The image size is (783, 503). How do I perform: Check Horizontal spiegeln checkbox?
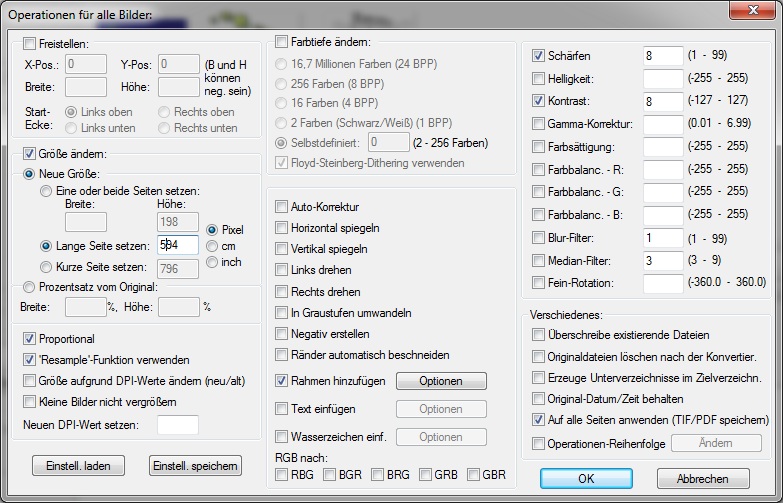tap(282, 228)
